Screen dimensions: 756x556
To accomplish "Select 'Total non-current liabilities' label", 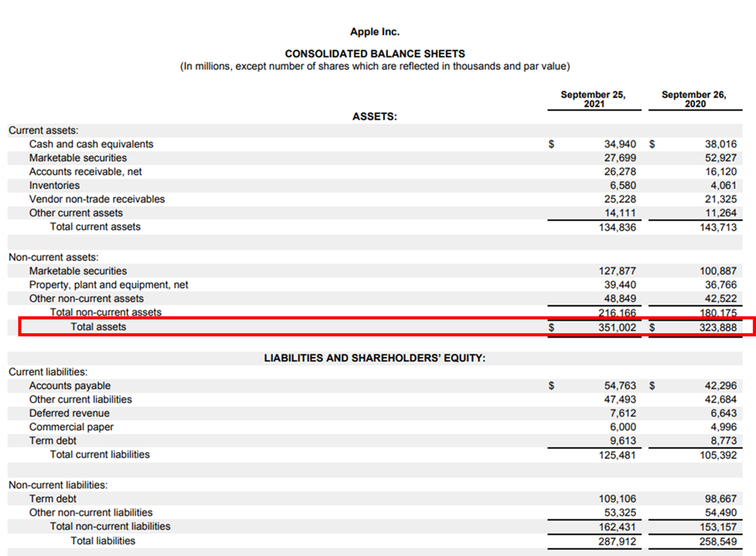I will (110, 526).
